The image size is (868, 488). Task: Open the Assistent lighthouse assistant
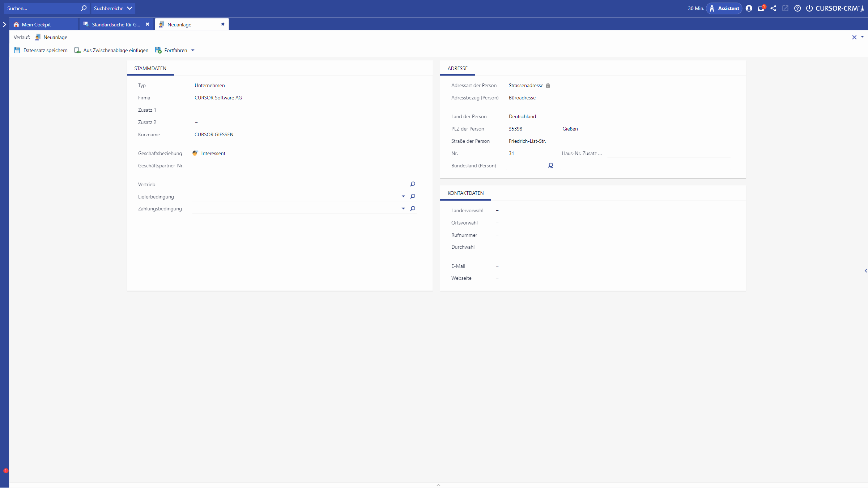pyautogui.click(x=724, y=8)
